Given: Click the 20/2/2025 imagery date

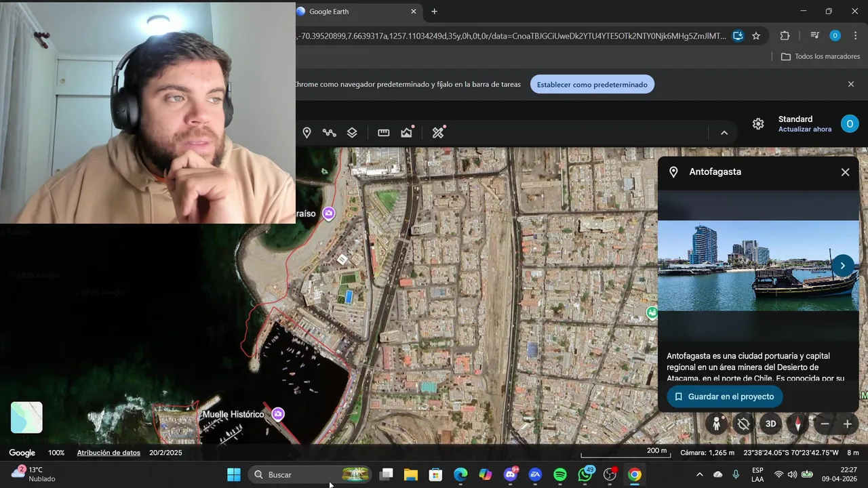Looking at the screenshot, I should click(165, 453).
